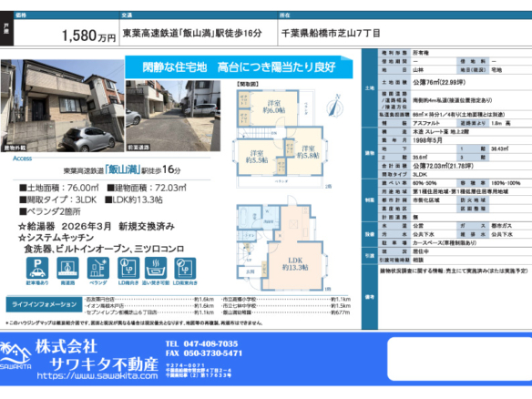
Task: Click the 36.43㎡ first floor area value
Action: 500,148
